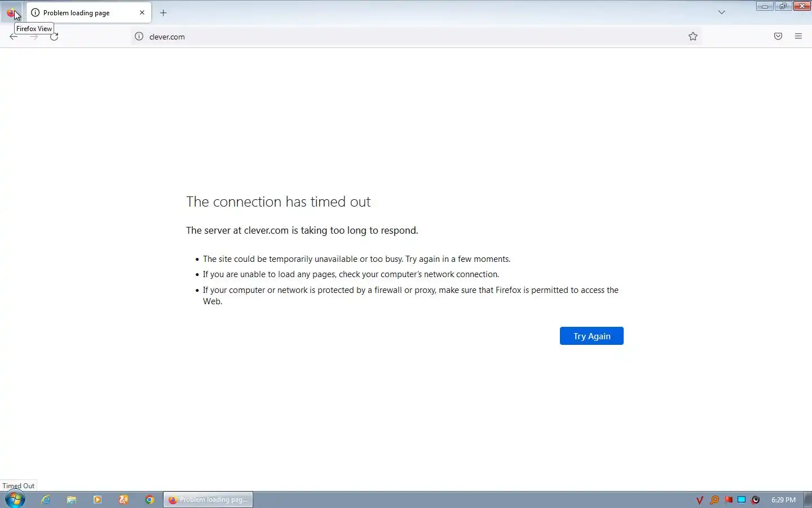
Task: Click the Try Again button
Action: click(592, 336)
